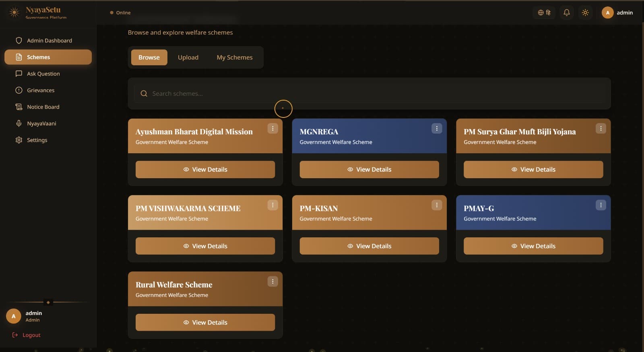The height and width of the screenshot is (352, 644).
Task: Select Schemes in the sidebar
Action: (48, 57)
